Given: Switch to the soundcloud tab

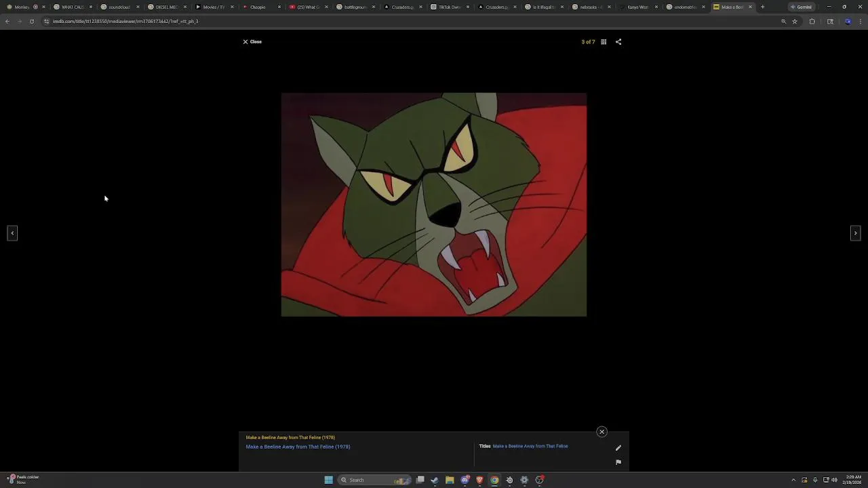Looking at the screenshot, I should coord(119,7).
